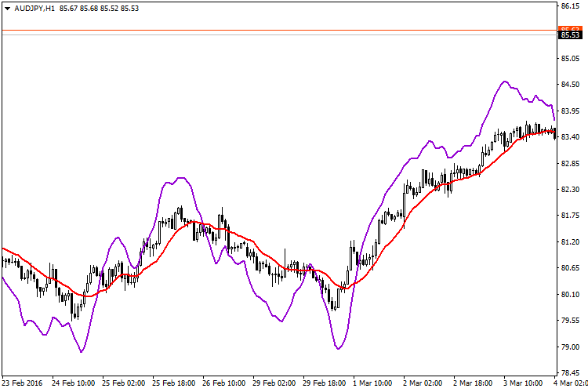Click the AUDJPY,H1 chart symbol label
Viewport: 588px width, 392px height.
click(34, 8)
